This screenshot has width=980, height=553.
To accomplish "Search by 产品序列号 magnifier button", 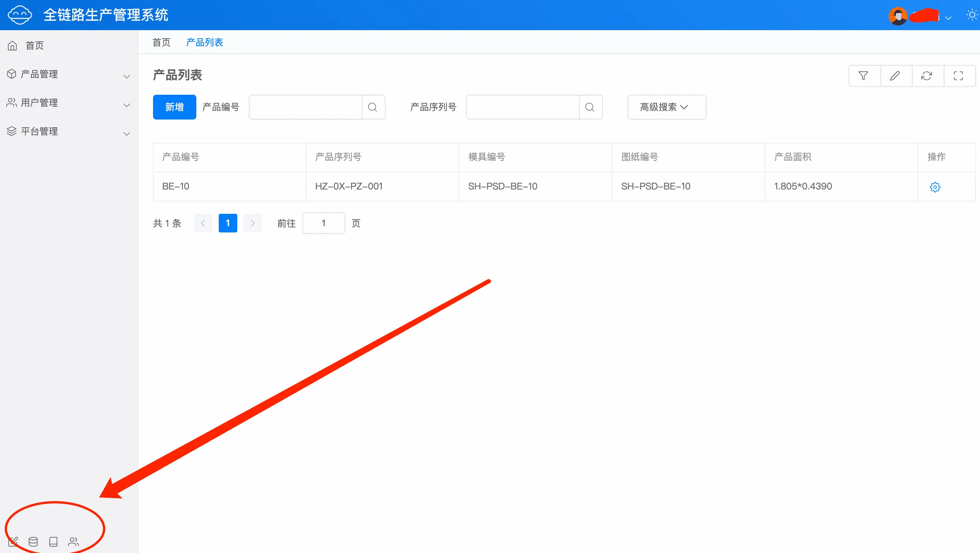I will tap(590, 107).
